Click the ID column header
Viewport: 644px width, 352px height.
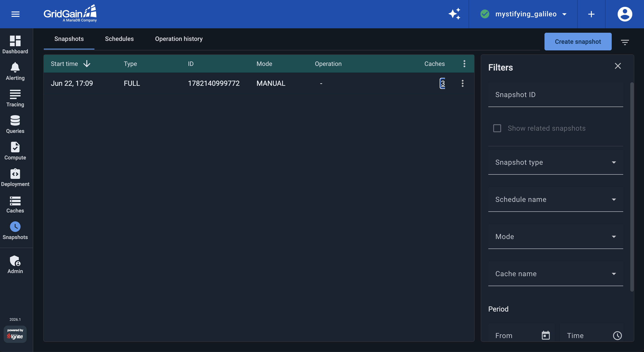[x=190, y=64]
